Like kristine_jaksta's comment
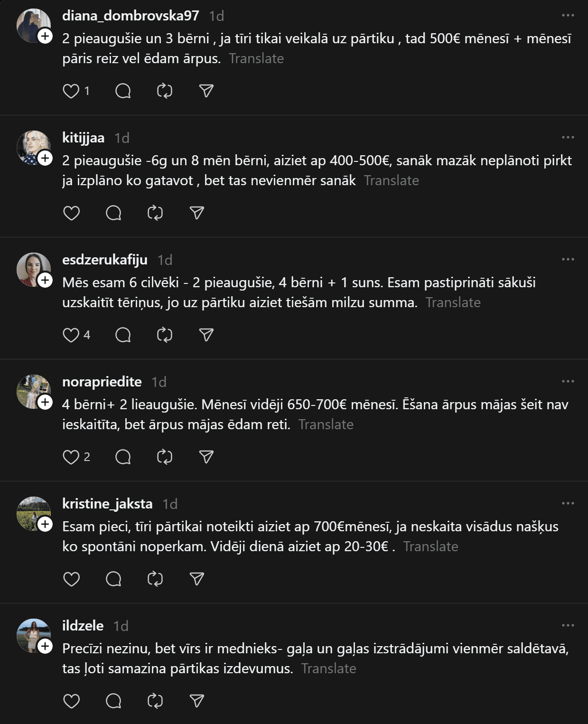Screen dimensions: 588x724 tap(71, 579)
